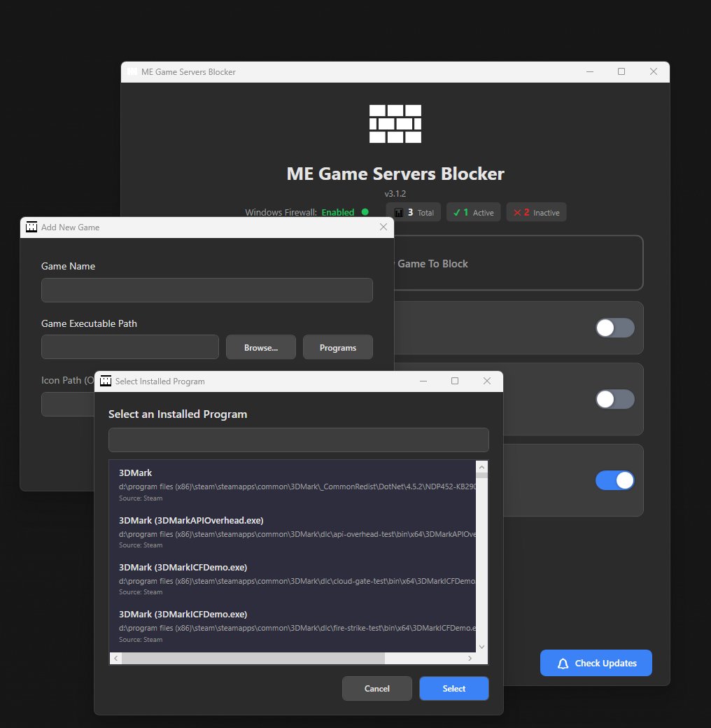Click the 1 Active stat badge
Image resolution: width=711 pixels, height=728 pixels.
pos(473,212)
